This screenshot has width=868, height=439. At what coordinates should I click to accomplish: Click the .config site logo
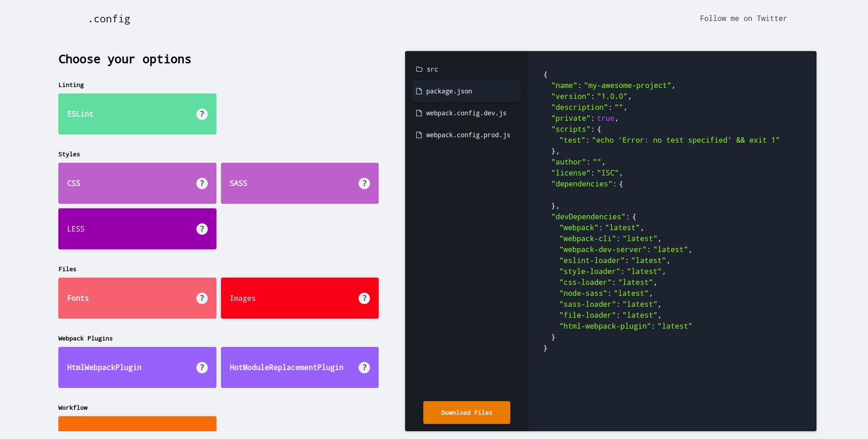[109, 19]
